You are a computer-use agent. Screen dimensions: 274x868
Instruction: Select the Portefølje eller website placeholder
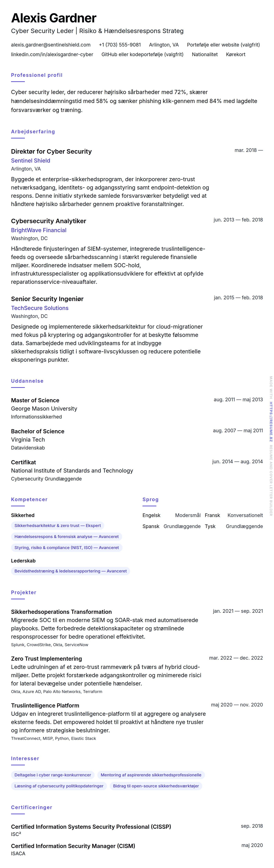coord(223,45)
